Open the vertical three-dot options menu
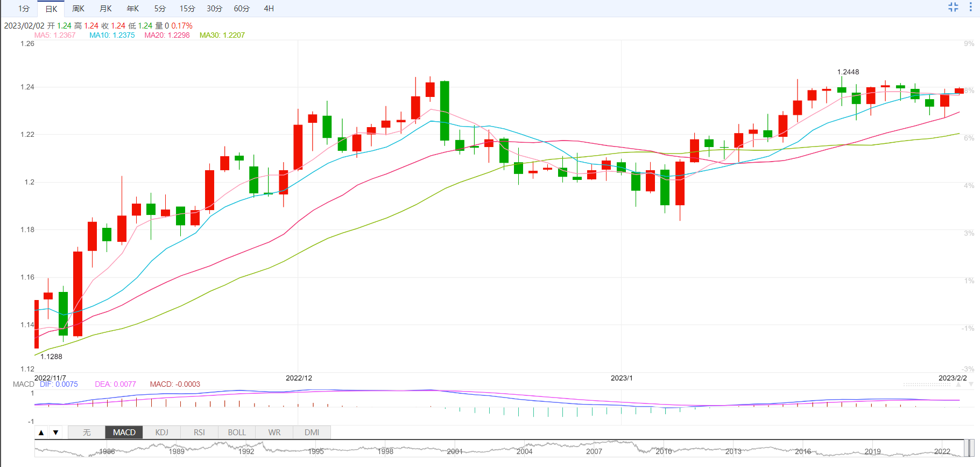980x467 pixels. pos(971,7)
